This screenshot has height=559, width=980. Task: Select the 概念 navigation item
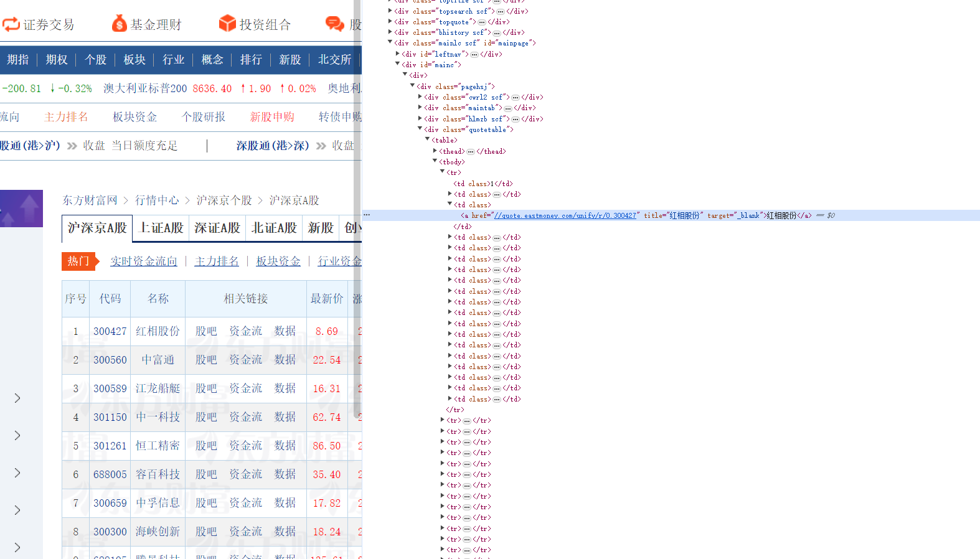(x=212, y=60)
